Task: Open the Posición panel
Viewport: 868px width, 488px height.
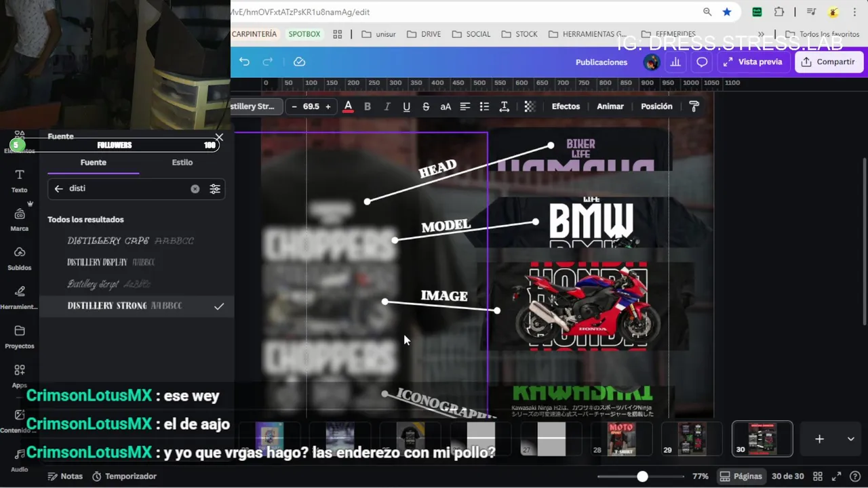Action: tap(656, 106)
